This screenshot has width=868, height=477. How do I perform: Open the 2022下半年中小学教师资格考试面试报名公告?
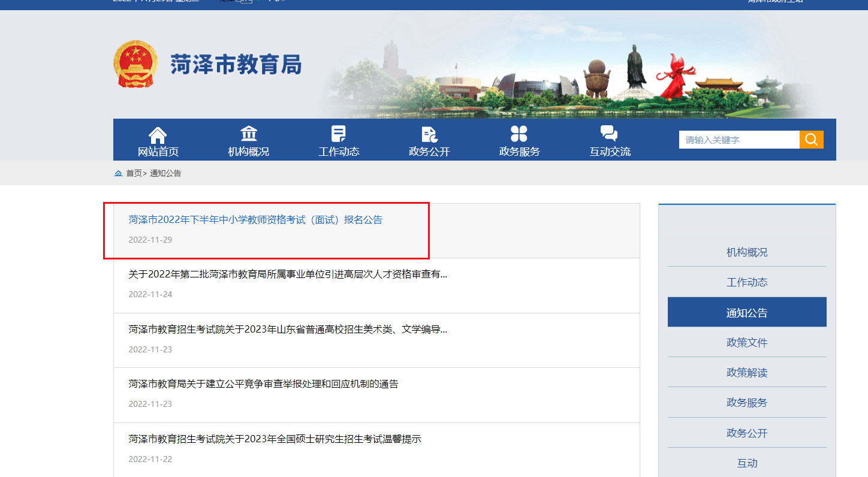pos(255,220)
